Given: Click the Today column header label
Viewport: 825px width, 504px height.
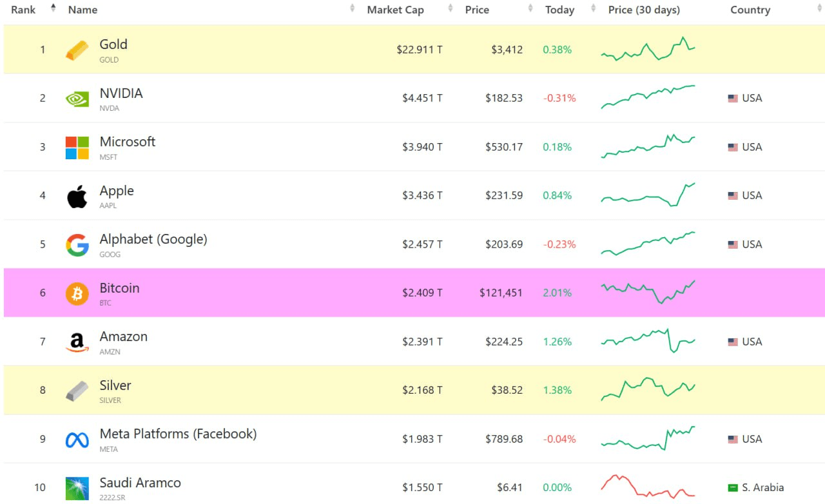Looking at the screenshot, I should (x=559, y=10).
